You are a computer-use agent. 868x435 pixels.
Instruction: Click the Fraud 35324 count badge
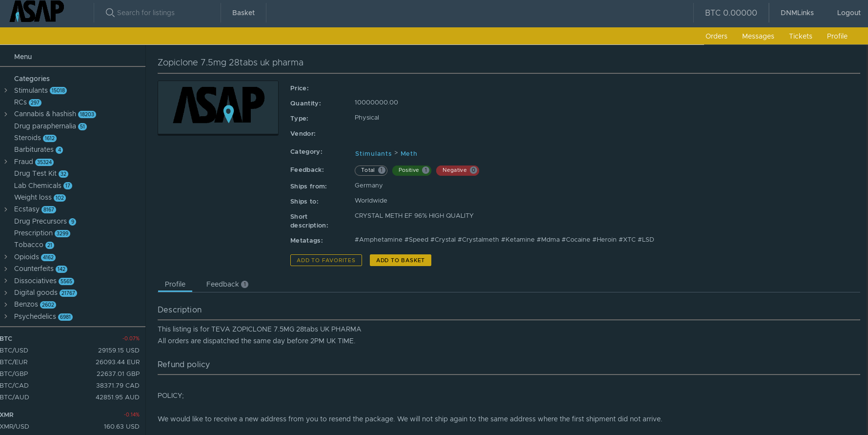click(44, 162)
